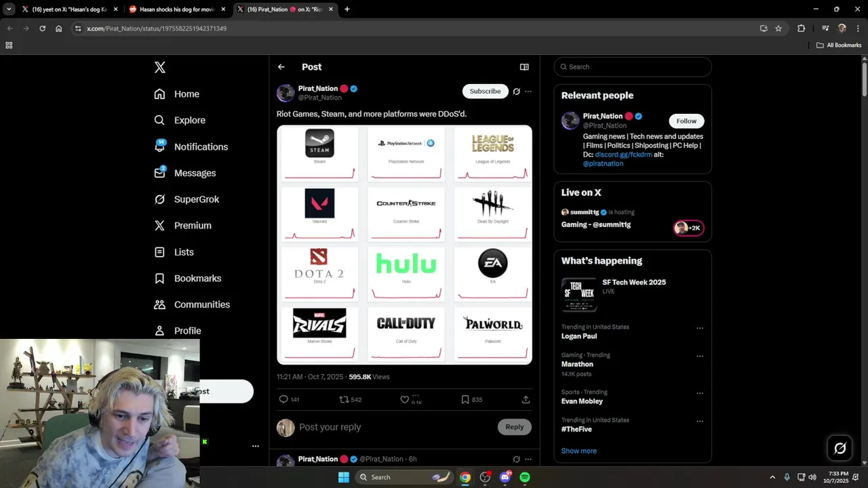868x488 pixels.
Task: Open summit1g Gaming live broadcast
Action: pyautogui.click(x=596, y=224)
